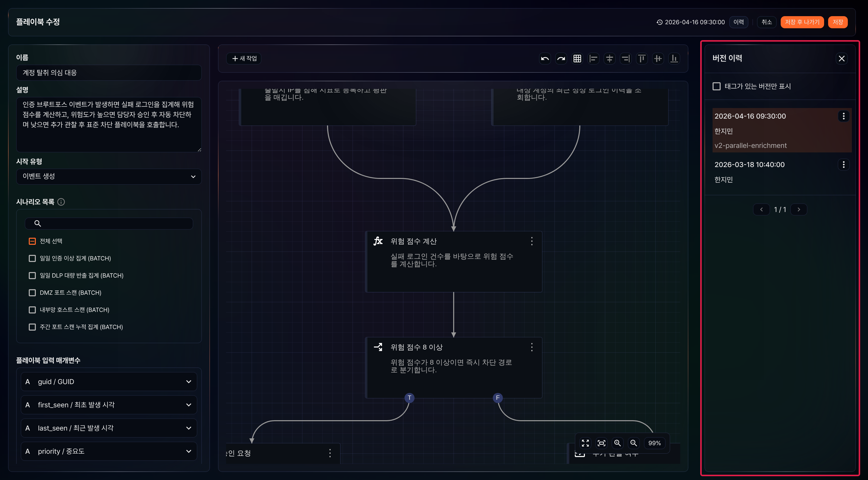Viewport: 868px width, 480px height.
Task: Go to next version history page
Action: coord(799,210)
